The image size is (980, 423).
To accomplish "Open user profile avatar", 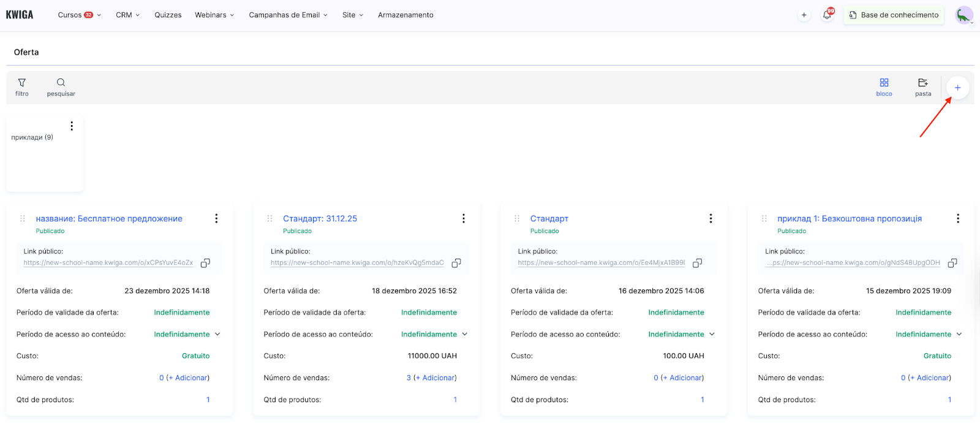I will tap(963, 15).
